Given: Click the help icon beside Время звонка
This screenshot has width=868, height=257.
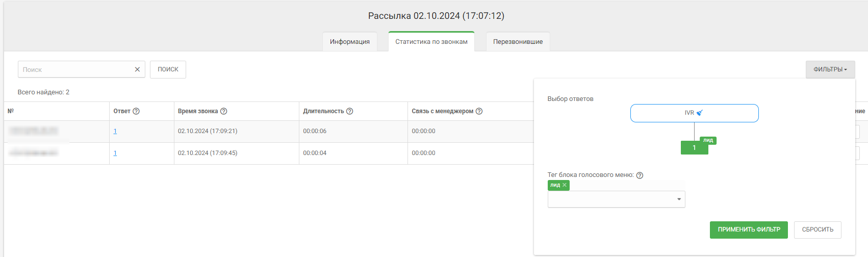Looking at the screenshot, I should [x=223, y=111].
